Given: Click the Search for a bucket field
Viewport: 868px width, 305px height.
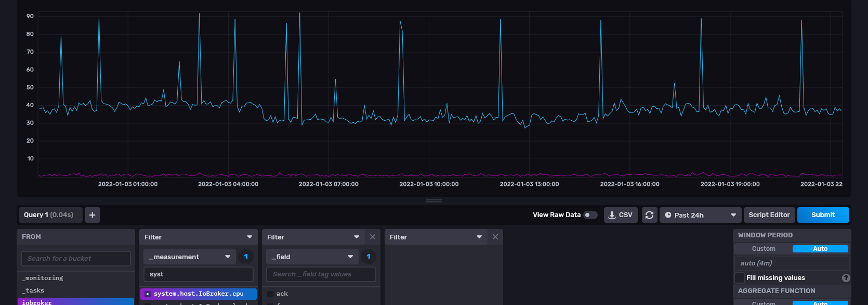Looking at the screenshot, I should [x=76, y=259].
